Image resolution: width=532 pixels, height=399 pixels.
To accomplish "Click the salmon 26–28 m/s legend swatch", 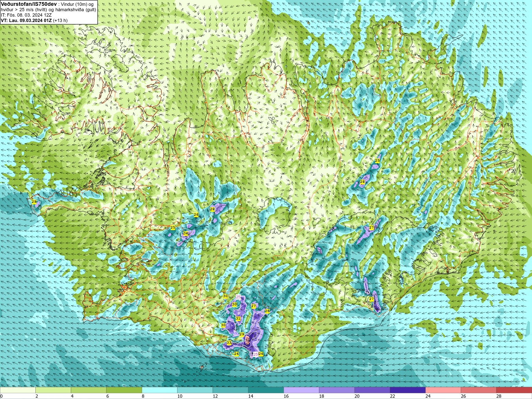I will [x=479, y=390].
